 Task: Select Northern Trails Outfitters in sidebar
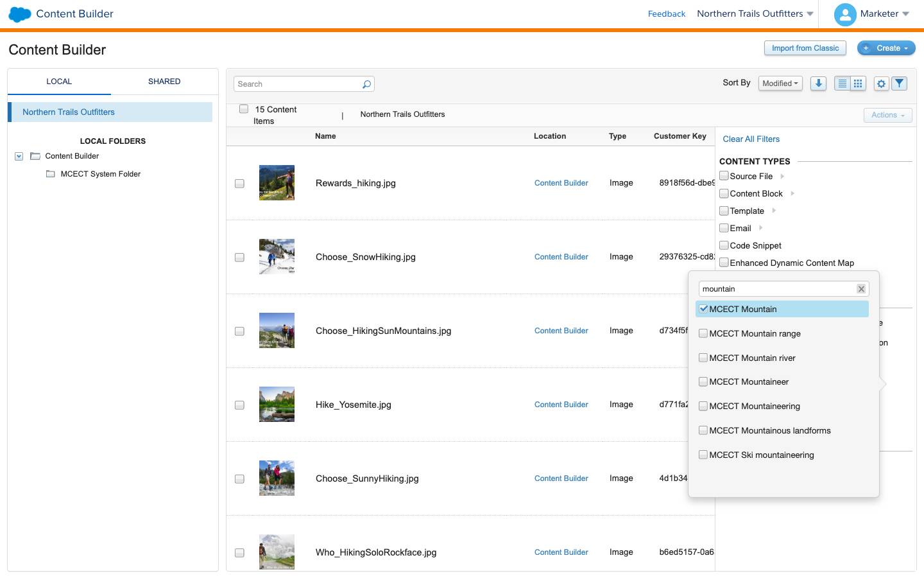click(x=110, y=112)
